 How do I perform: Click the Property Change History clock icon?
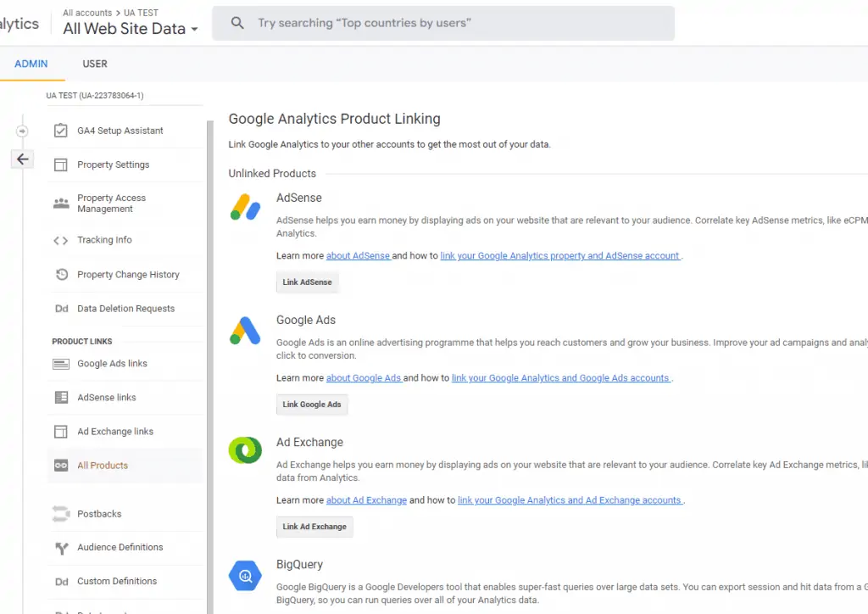[x=60, y=274]
